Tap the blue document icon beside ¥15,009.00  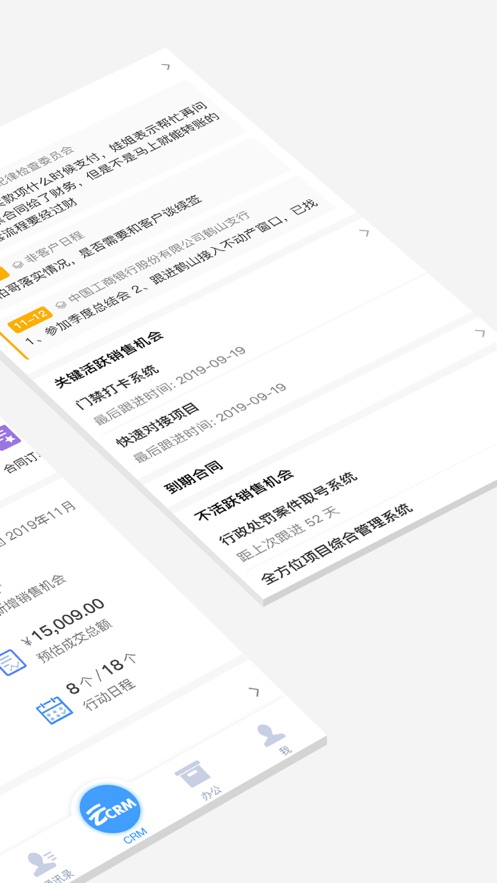11,663
